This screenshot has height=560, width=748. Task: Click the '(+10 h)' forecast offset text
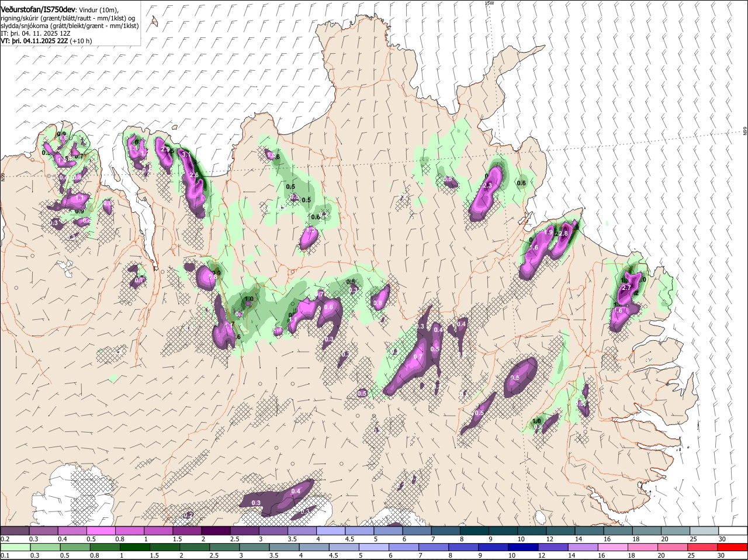[x=81, y=41]
